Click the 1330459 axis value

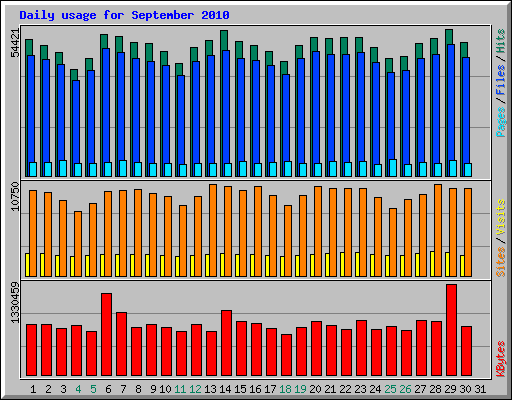click(15, 303)
